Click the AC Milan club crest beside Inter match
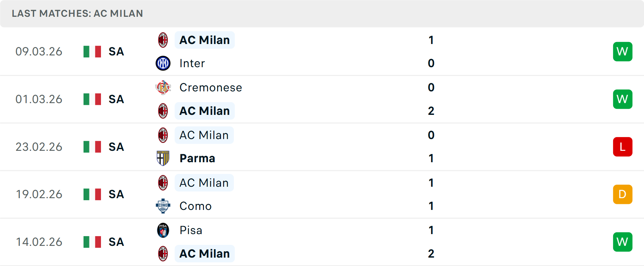The height and width of the screenshot is (266, 644). 163,40
